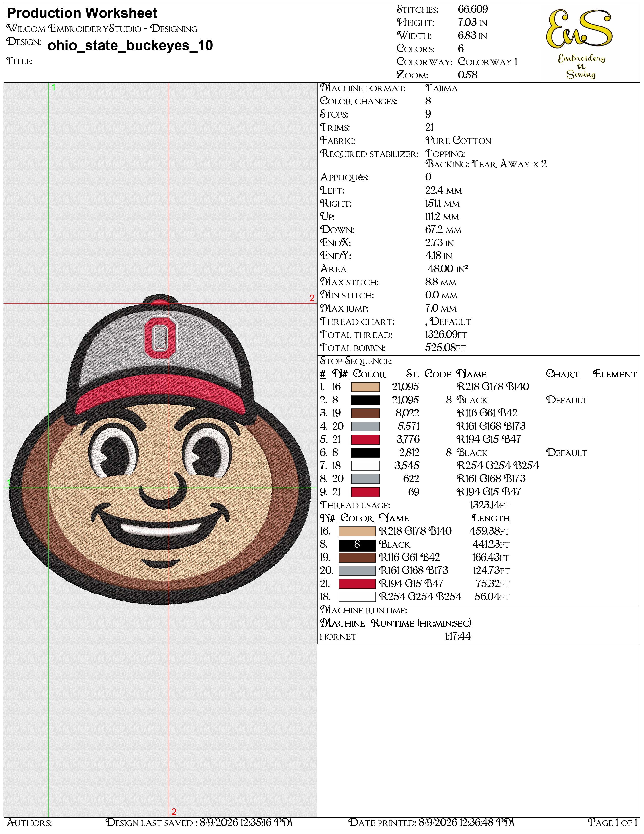The width and height of the screenshot is (644, 834).
Task: Click the "Design last saved" timestamp in footer
Action: 199,823
